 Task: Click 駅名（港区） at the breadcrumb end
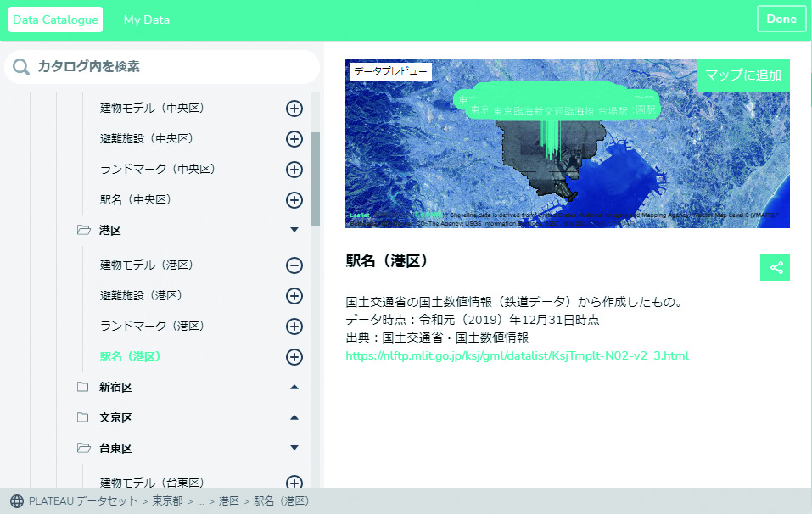281,501
